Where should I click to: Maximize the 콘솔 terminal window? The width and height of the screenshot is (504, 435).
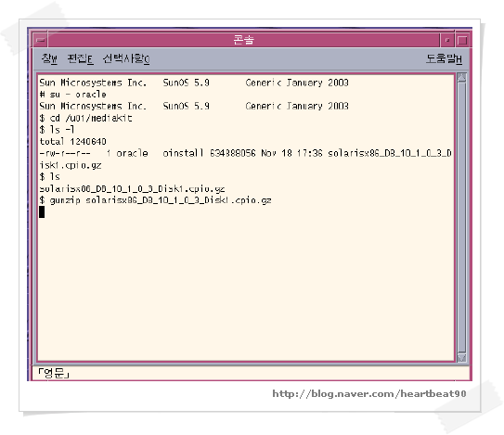[x=462, y=40]
